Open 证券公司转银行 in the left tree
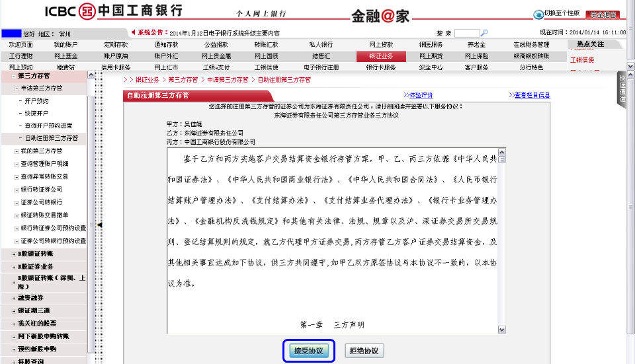 pyautogui.click(x=42, y=202)
